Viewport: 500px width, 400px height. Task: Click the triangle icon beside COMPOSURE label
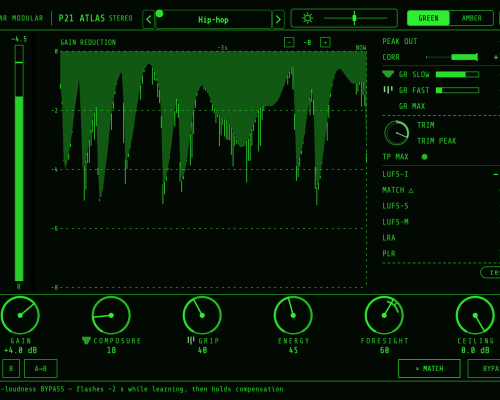click(x=86, y=340)
